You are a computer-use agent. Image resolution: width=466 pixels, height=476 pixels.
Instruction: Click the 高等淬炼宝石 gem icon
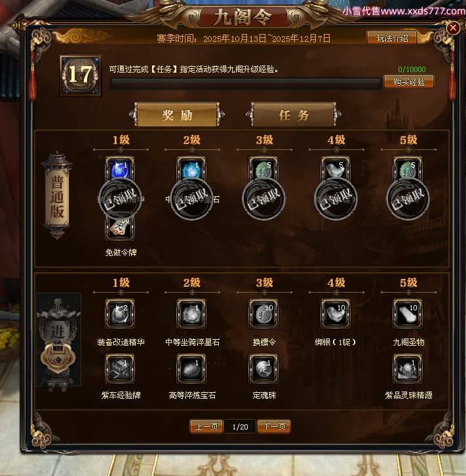coord(191,369)
